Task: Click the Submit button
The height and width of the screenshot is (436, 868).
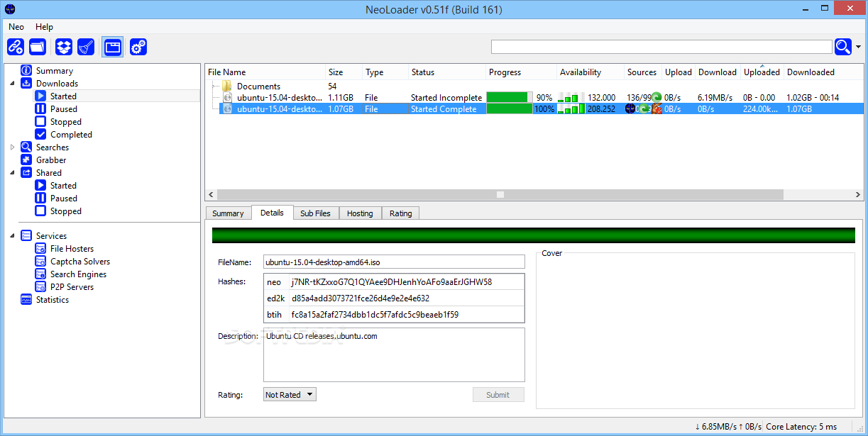Action: pyautogui.click(x=498, y=395)
